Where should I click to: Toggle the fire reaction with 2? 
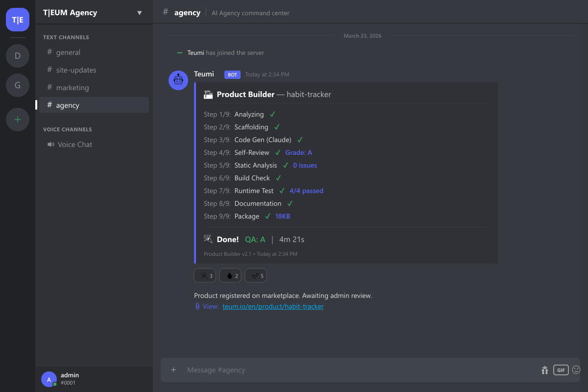coord(230,276)
